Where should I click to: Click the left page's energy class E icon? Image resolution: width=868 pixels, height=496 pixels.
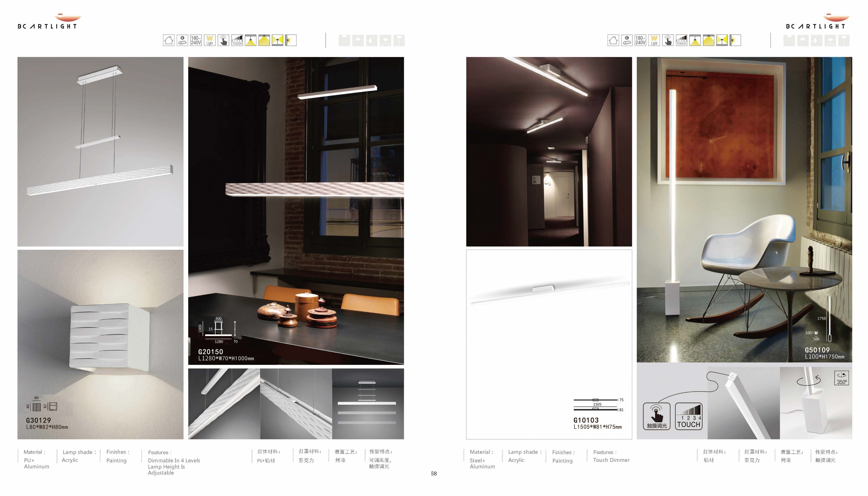tap(182, 40)
